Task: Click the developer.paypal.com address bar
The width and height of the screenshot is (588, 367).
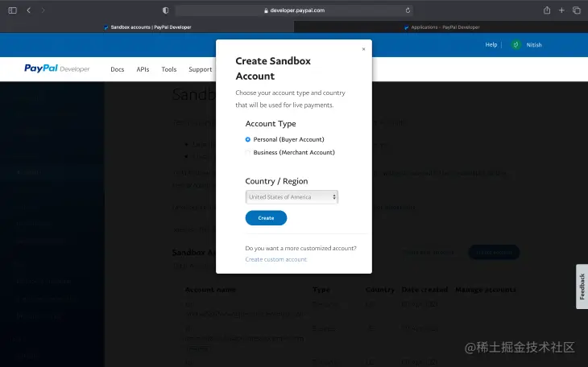Action: tap(294, 10)
